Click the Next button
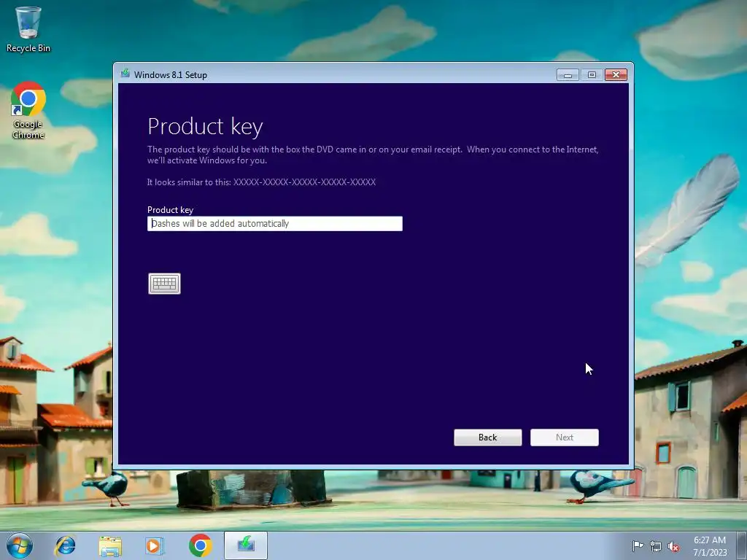The image size is (747, 560). [x=565, y=437]
